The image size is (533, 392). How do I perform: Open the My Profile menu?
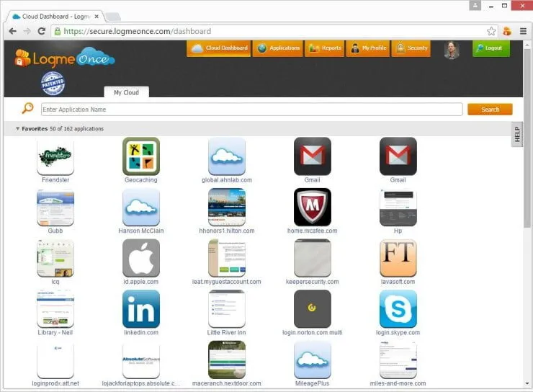click(368, 48)
